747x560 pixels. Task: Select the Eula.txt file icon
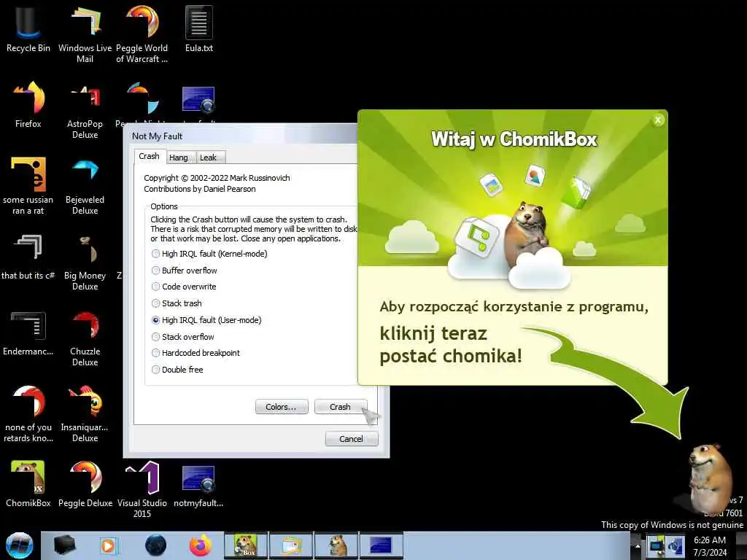198,28
